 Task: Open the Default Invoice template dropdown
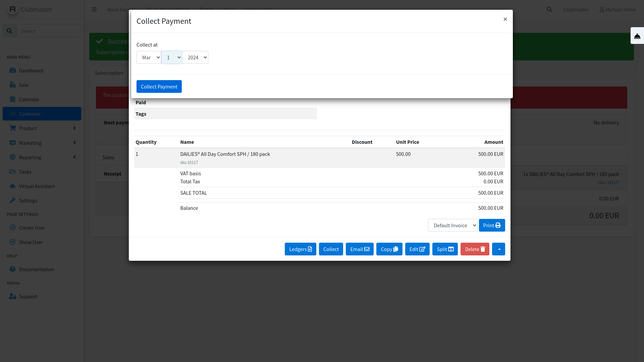tap(452, 225)
